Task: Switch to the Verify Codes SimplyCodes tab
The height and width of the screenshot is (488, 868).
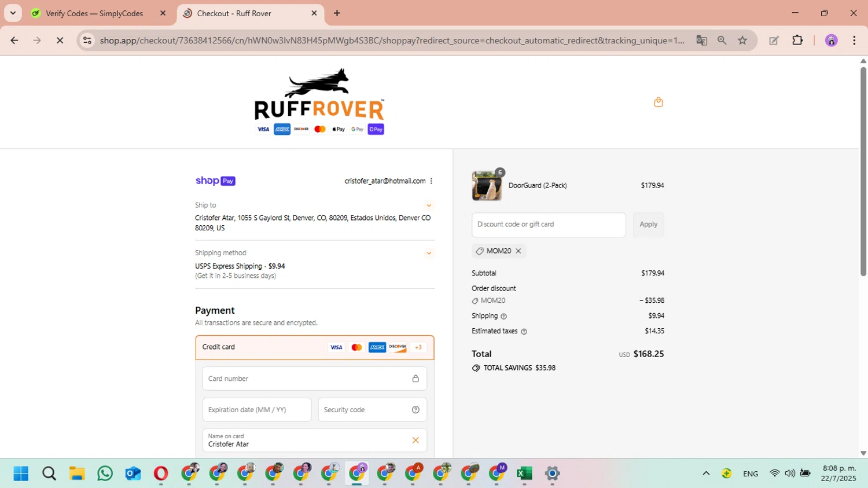Action: coord(94,13)
